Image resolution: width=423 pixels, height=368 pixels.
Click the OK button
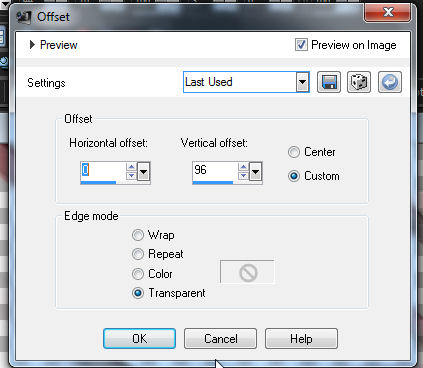click(139, 339)
